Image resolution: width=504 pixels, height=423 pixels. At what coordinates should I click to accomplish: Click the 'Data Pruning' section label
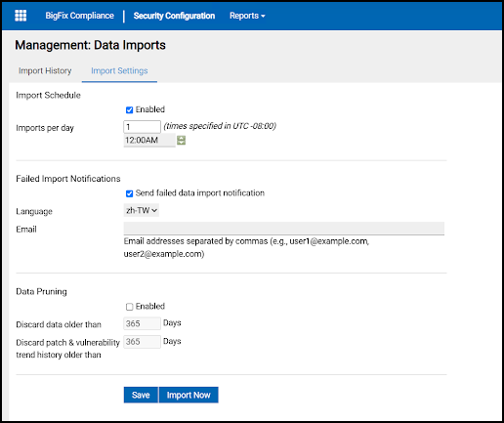(41, 291)
